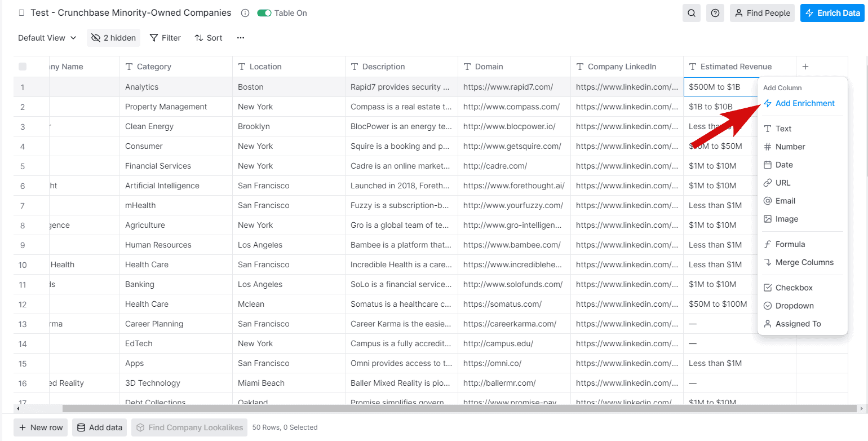This screenshot has height=441, width=868.
Task: Click the Domain column type icon
Action: pos(467,67)
